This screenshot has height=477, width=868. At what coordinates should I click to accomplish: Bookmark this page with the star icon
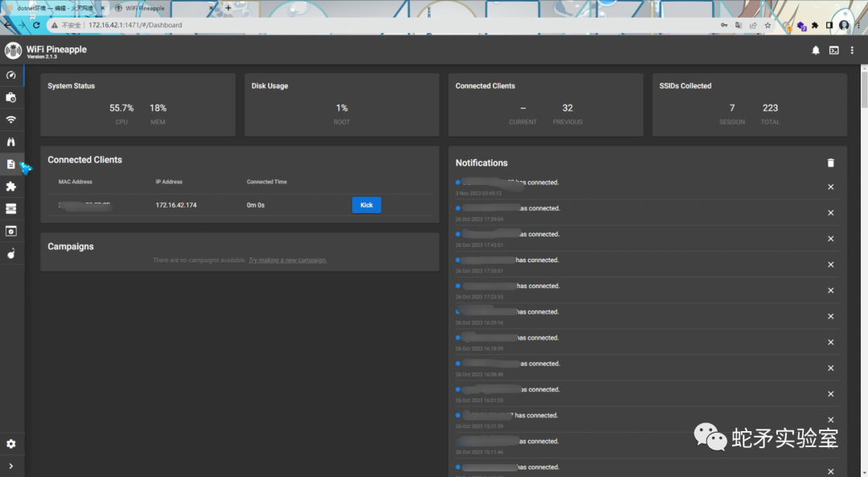point(768,25)
